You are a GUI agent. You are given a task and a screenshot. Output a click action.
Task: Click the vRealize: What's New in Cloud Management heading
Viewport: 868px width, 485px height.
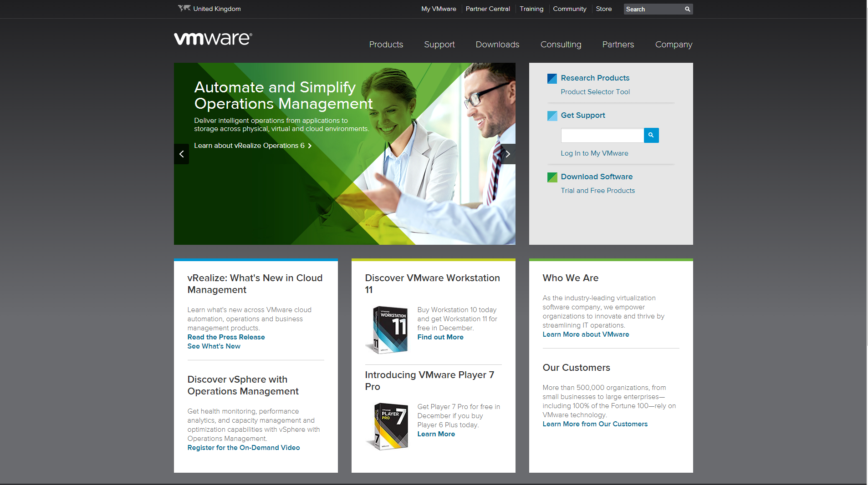255,284
